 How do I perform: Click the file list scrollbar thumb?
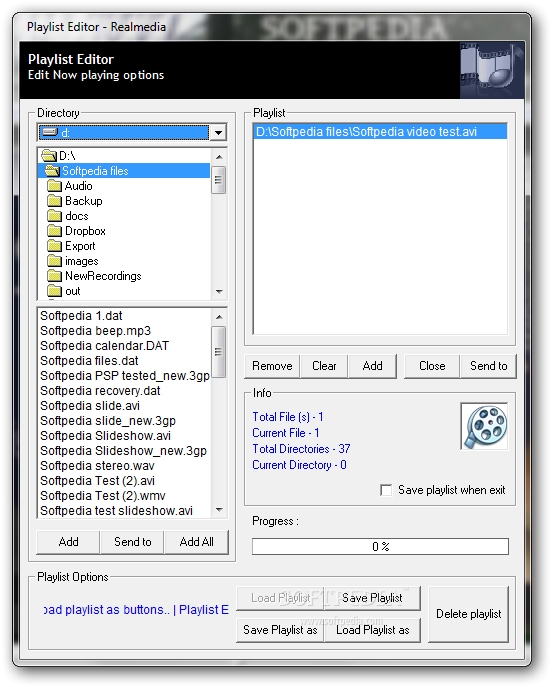pyautogui.click(x=219, y=351)
